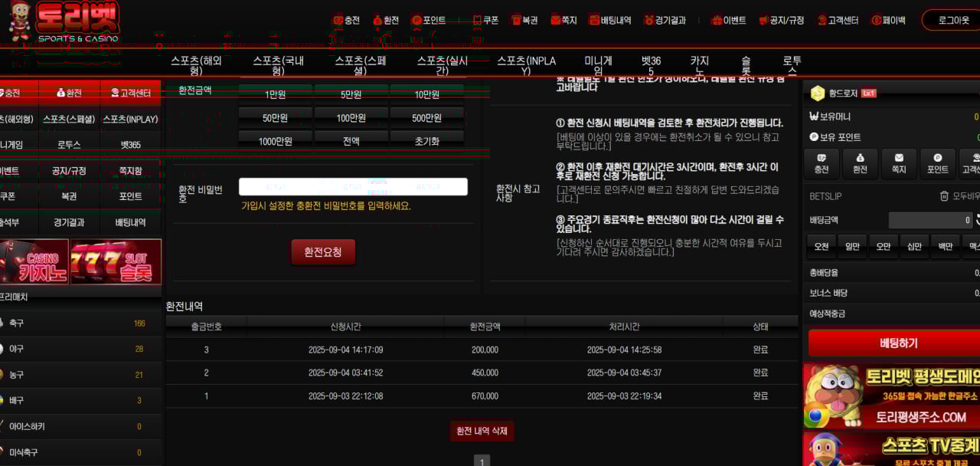Click the 토리벳 Sports & Casino logo

[x=65, y=23]
